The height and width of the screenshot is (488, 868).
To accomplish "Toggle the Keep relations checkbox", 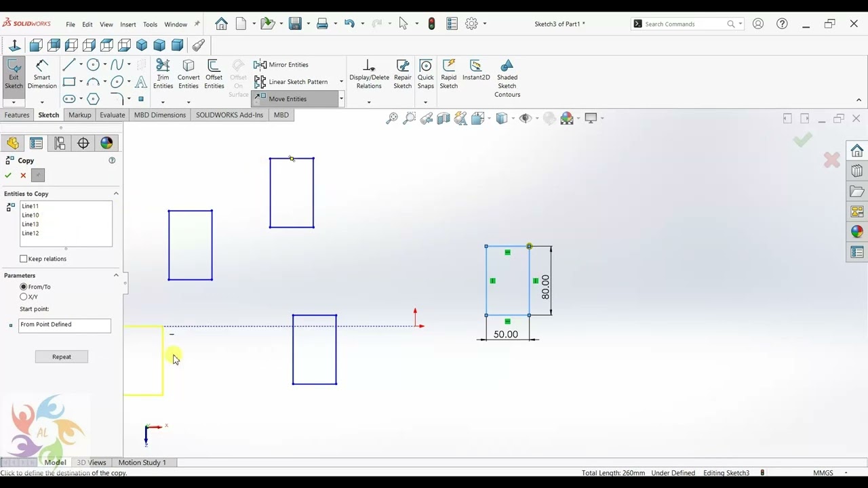I will [x=24, y=259].
